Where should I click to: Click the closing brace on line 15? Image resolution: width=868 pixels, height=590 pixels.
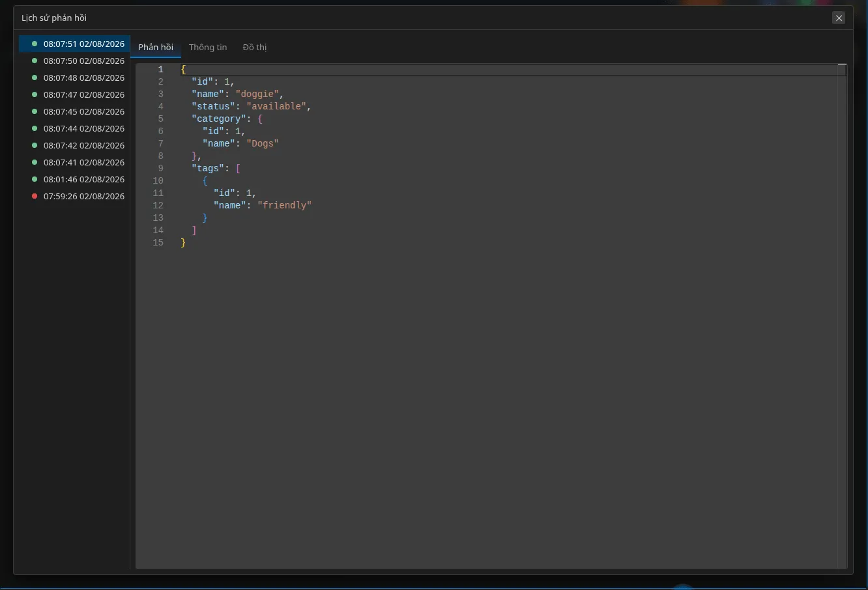pos(183,242)
